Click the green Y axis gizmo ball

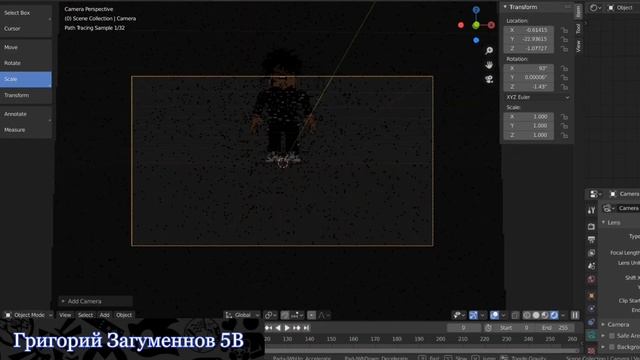(476, 25)
